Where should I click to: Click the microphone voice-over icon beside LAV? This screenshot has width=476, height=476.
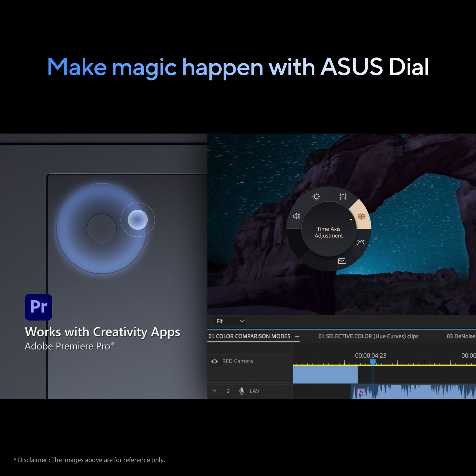pos(242,391)
